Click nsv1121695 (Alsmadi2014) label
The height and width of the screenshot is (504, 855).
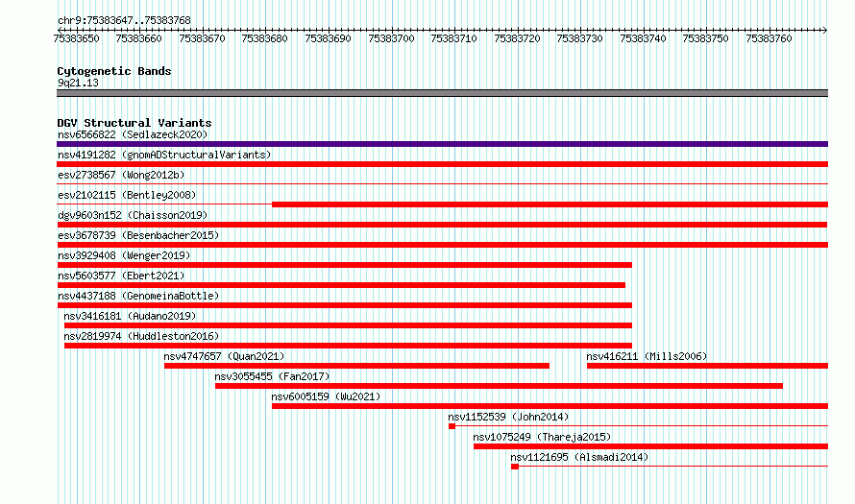579,457
